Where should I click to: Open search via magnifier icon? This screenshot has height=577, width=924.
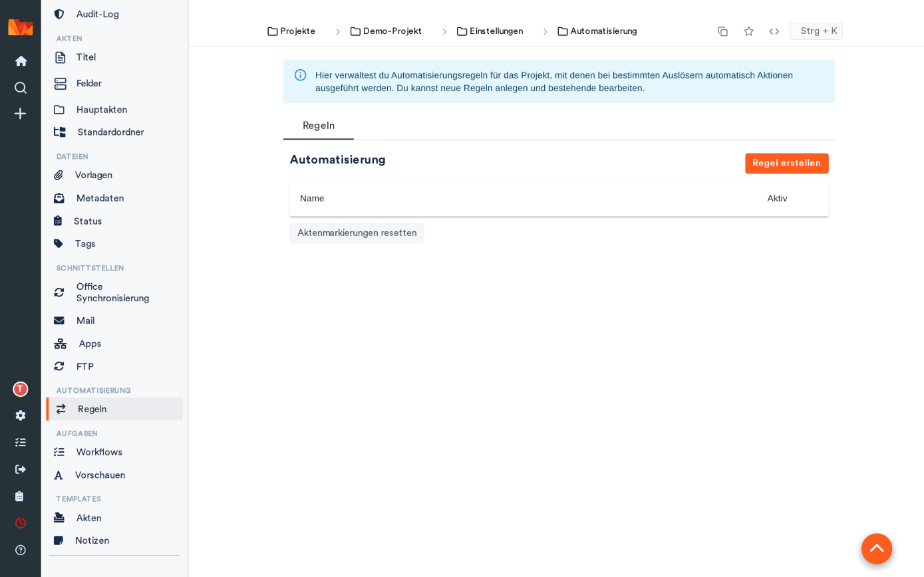click(x=21, y=88)
